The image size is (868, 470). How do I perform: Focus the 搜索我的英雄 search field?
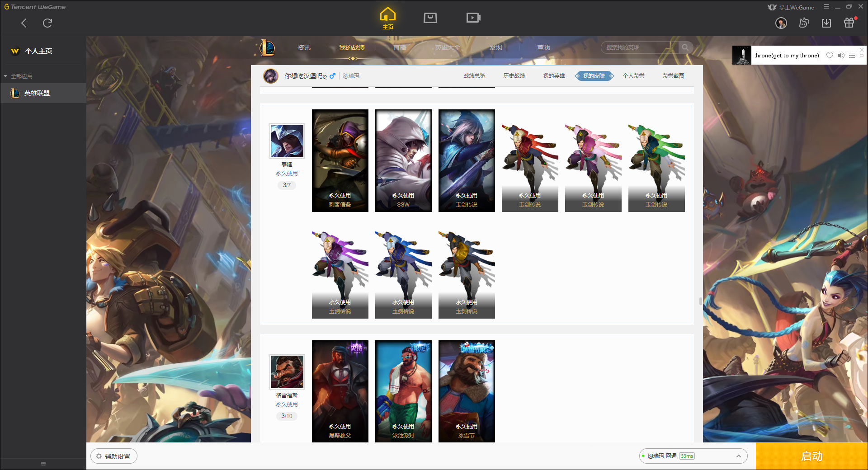[x=640, y=47]
